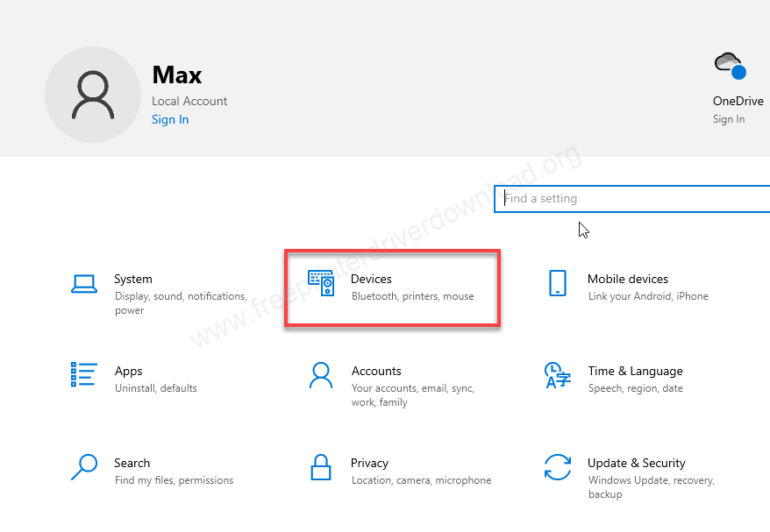
Task: Click the OneDrive cloud icon
Action: 729,66
